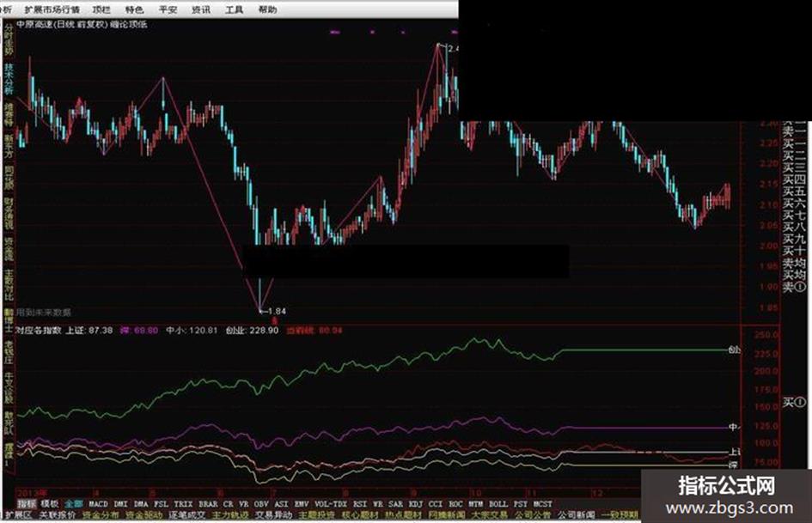Apply the ROC indicator
This screenshot has height=523, width=812.
(456, 504)
